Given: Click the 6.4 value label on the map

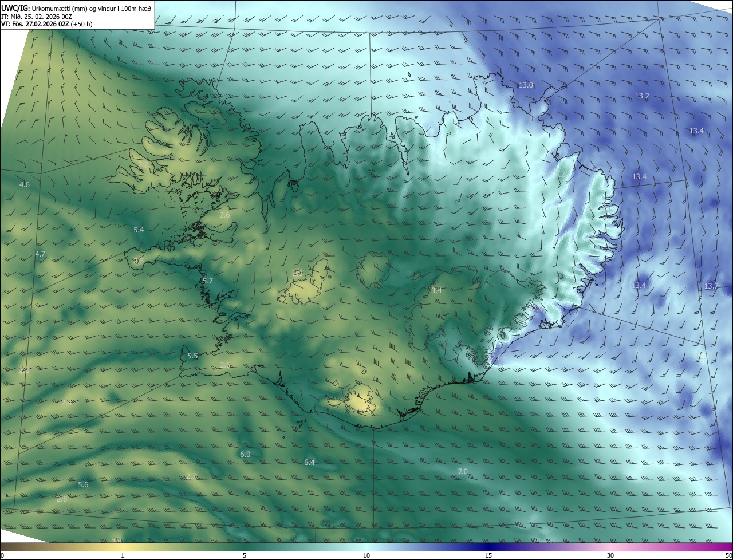Looking at the screenshot, I should tap(309, 462).
